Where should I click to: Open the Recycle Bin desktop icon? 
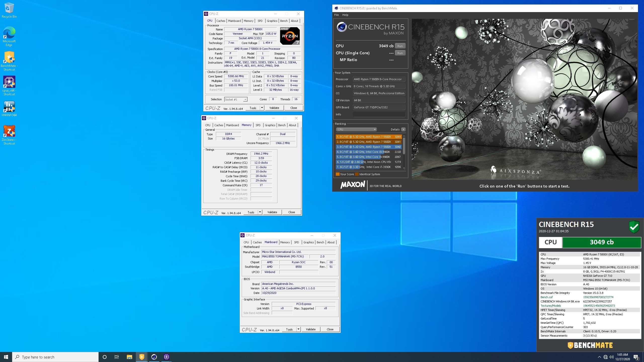point(9,11)
